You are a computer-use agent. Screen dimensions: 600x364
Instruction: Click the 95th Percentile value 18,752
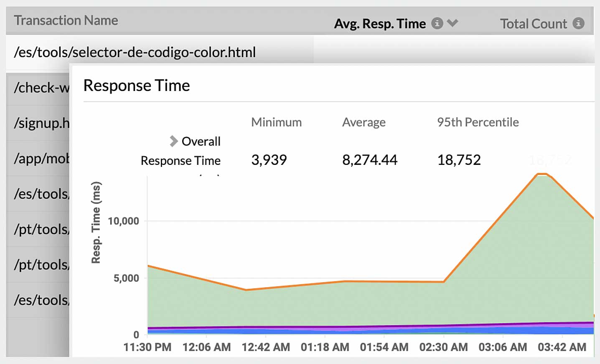click(459, 160)
